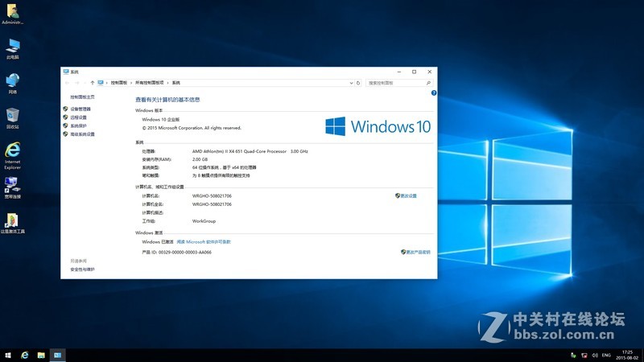Click the System window title bar icon
The height and width of the screenshot is (362, 644).
click(66, 72)
